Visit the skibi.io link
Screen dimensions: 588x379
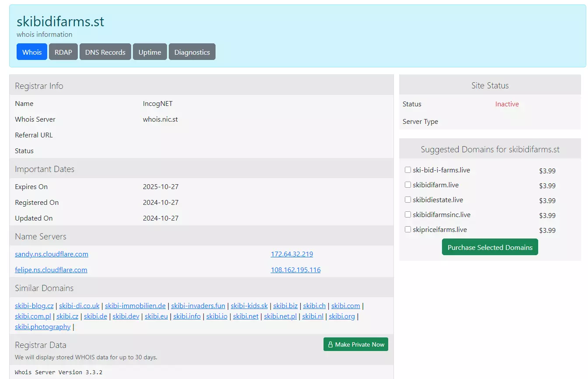pos(217,316)
